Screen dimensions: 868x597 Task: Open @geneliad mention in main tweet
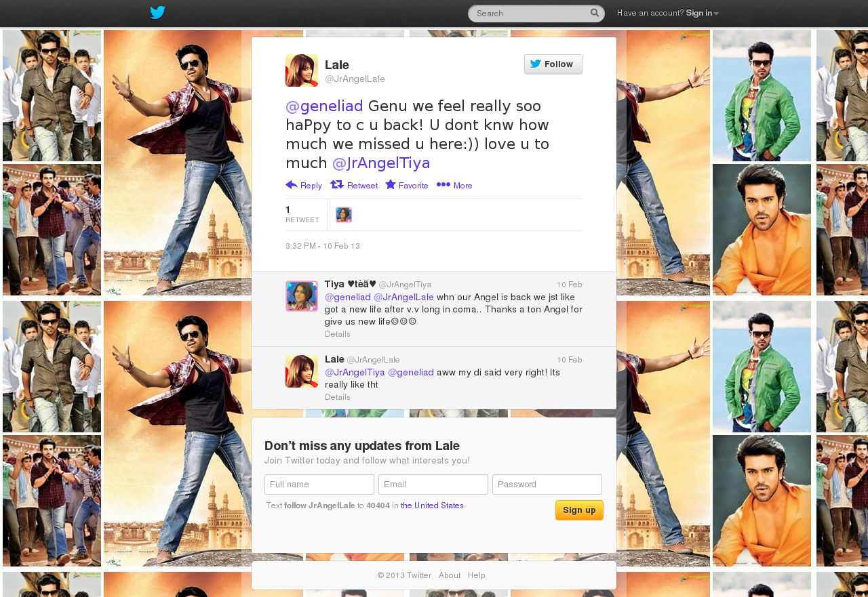pos(324,106)
